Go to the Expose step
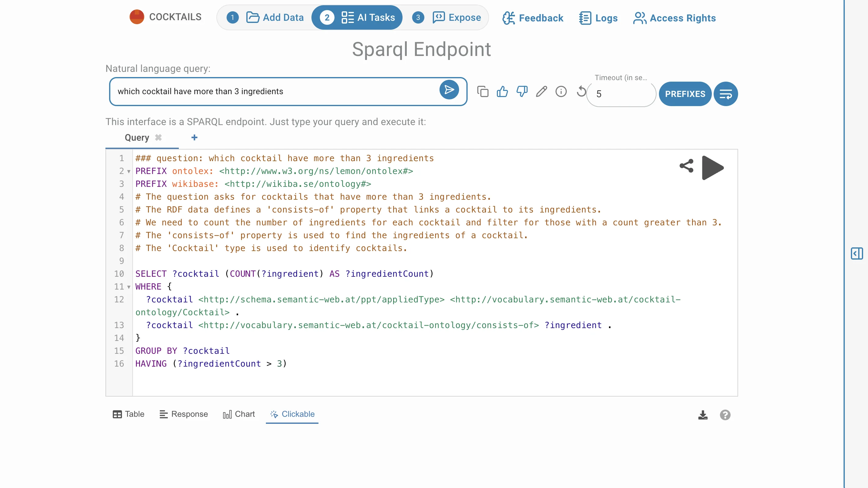This screenshot has height=488, width=868. tap(457, 17)
